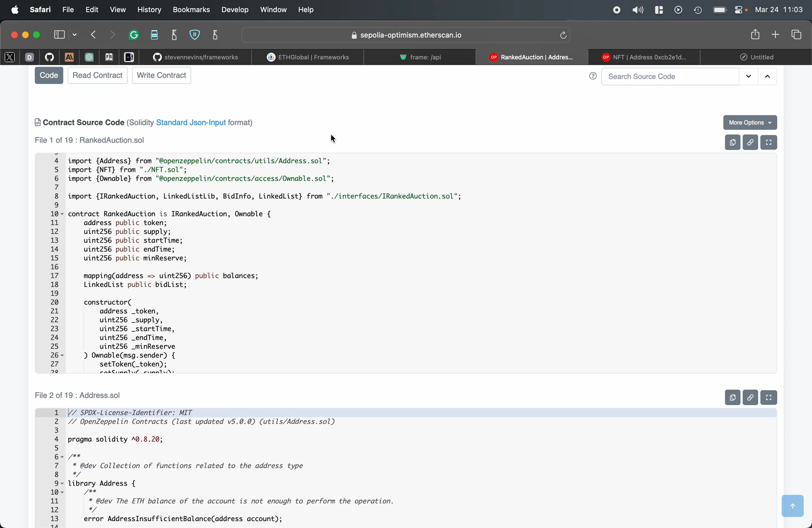
Task: Go forward to next page
Action: (x=113, y=35)
